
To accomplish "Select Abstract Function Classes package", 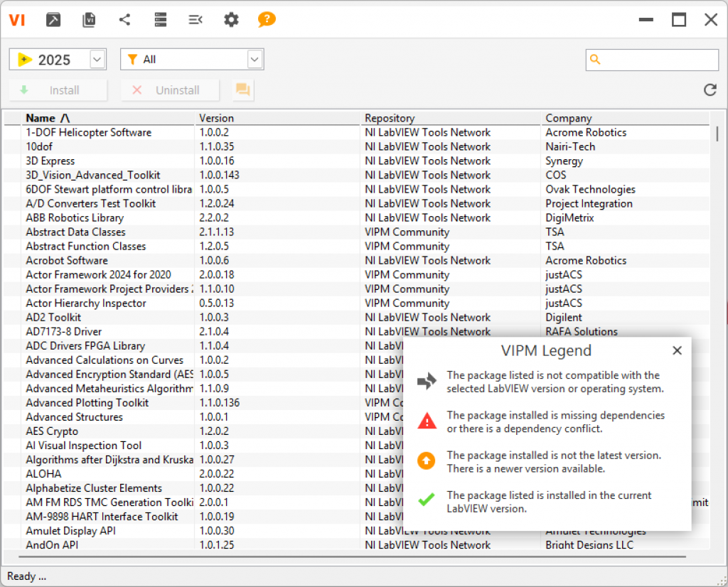I will point(357,247).
